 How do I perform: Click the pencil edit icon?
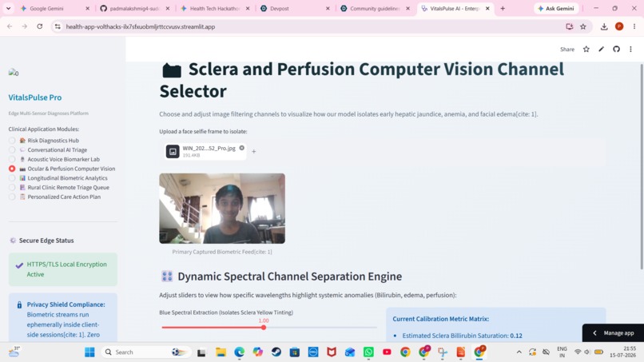click(602, 50)
